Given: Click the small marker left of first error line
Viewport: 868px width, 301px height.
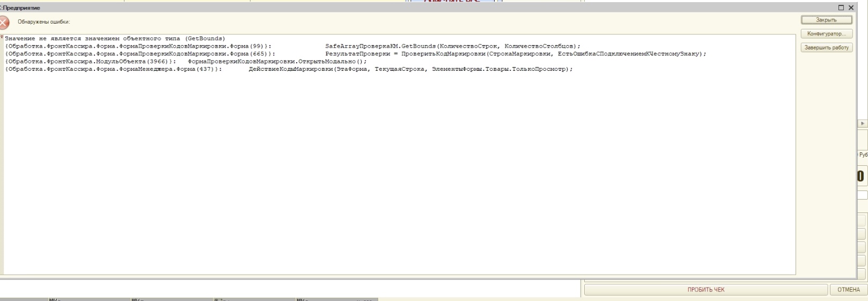Looking at the screenshot, I should coord(2,37).
